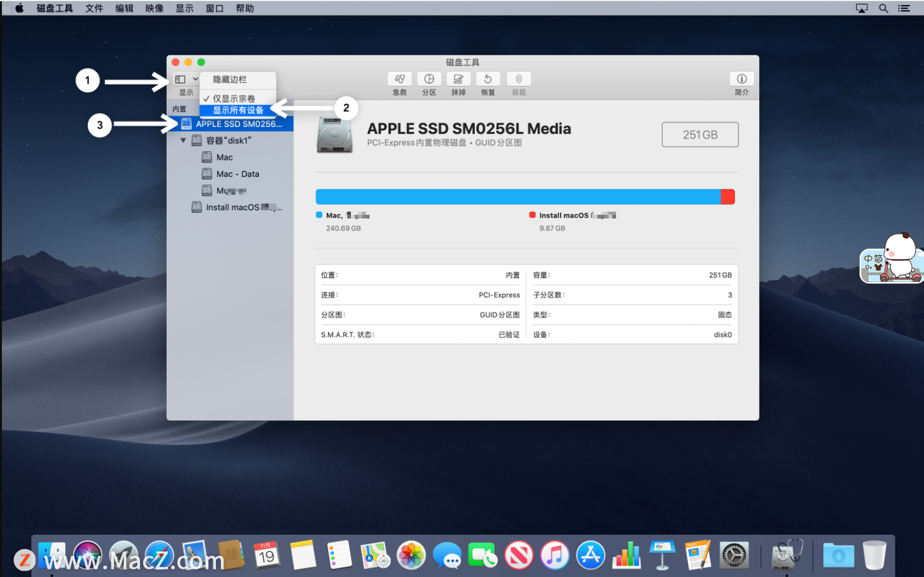Select the Mac - Data volume

(230, 174)
